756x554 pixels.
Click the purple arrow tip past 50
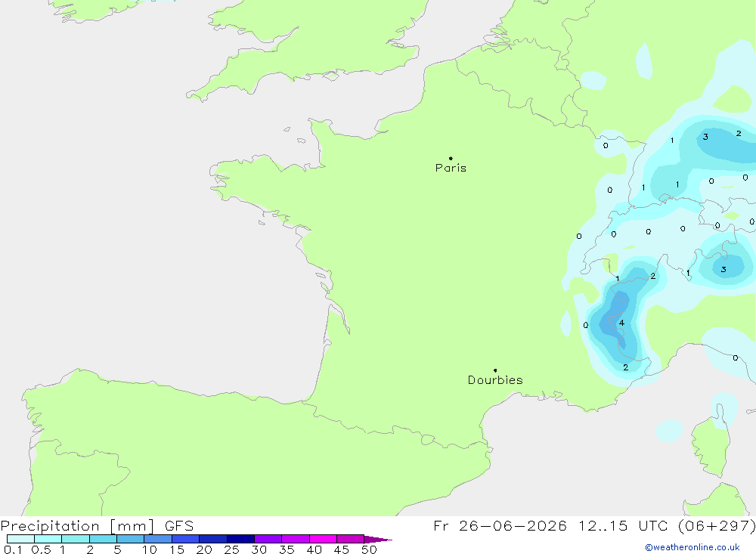point(379,540)
